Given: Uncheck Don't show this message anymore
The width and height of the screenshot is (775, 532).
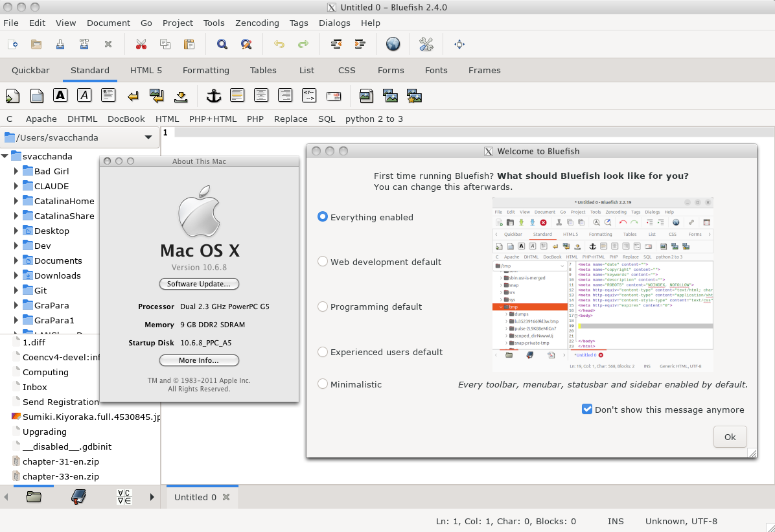Looking at the screenshot, I should click(587, 409).
